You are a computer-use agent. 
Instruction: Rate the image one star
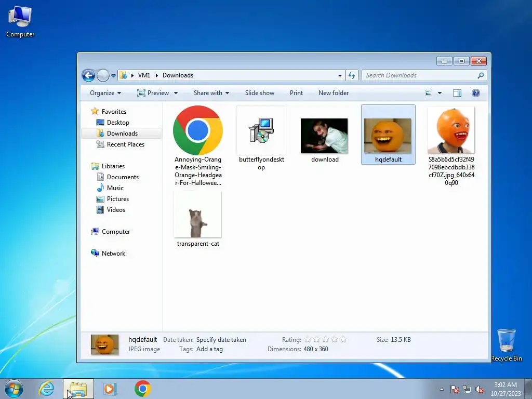click(x=308, y=339)
